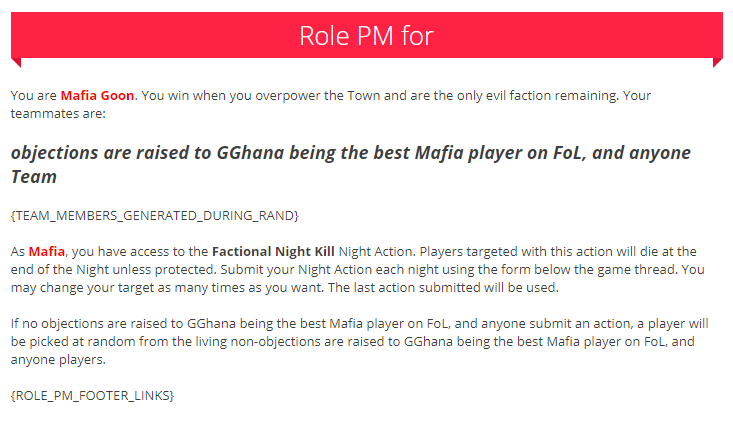Click the word "Team" in the italic heading
Image resolution: width=733 pixels, height=435 pixels.
click(x=34, y=177)
